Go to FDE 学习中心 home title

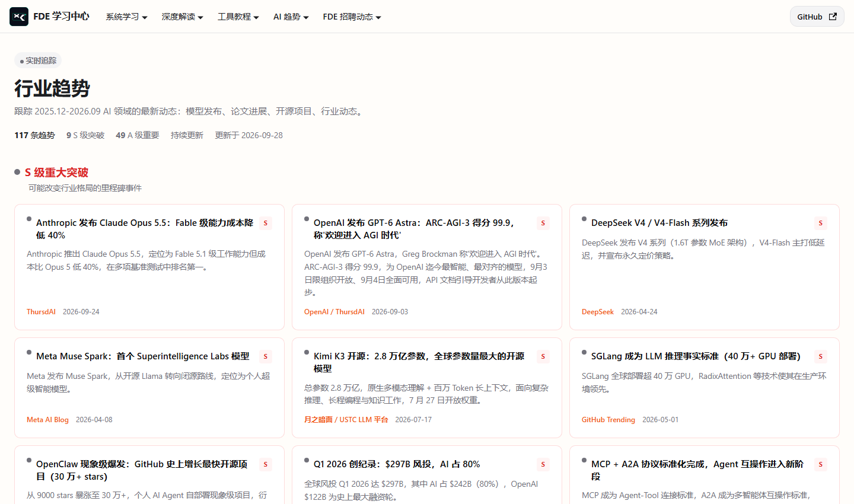pyautogui.click(x=61, y=17)
